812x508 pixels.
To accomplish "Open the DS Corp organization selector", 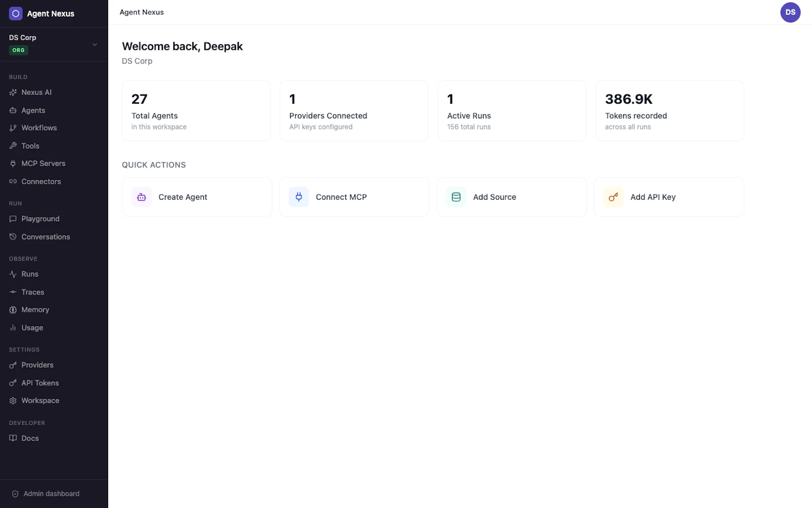I will [54, 44].
